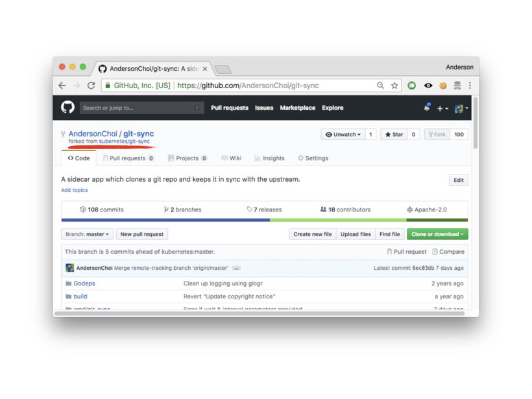The image size is (532, 399).
Task: View 108 commits
Action: click(101, 210)
